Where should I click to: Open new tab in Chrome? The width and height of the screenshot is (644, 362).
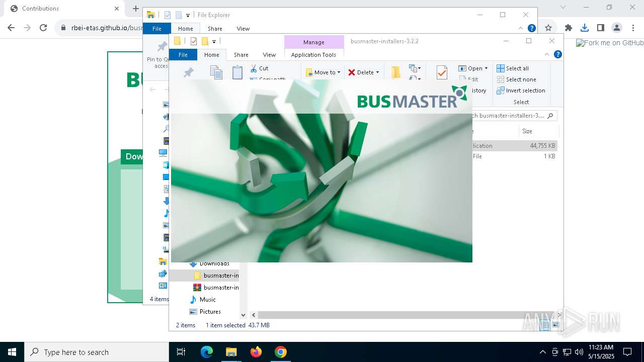[135, 8]
